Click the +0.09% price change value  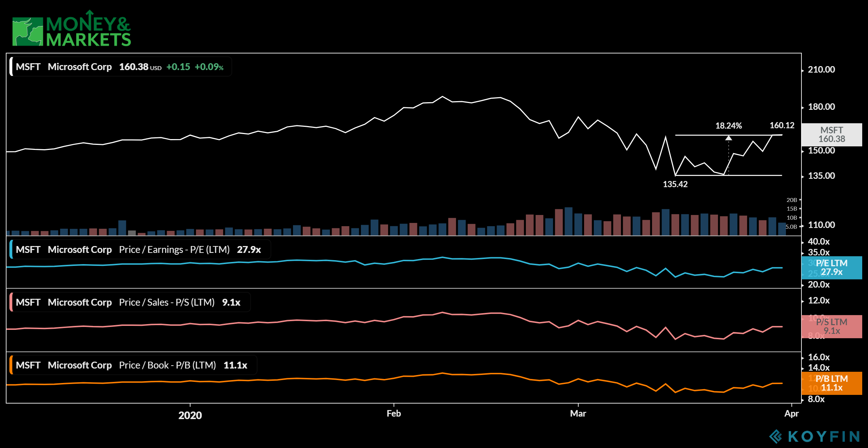(209, 67)
